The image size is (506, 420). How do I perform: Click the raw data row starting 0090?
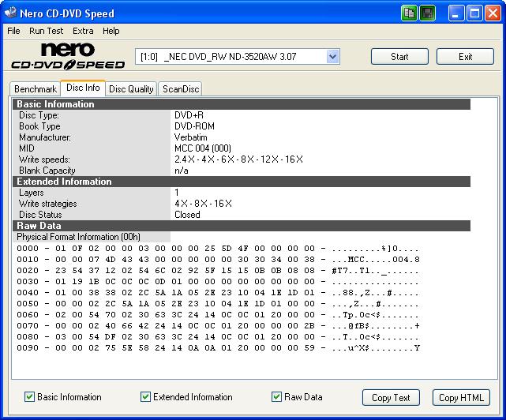tap(218, 348)
